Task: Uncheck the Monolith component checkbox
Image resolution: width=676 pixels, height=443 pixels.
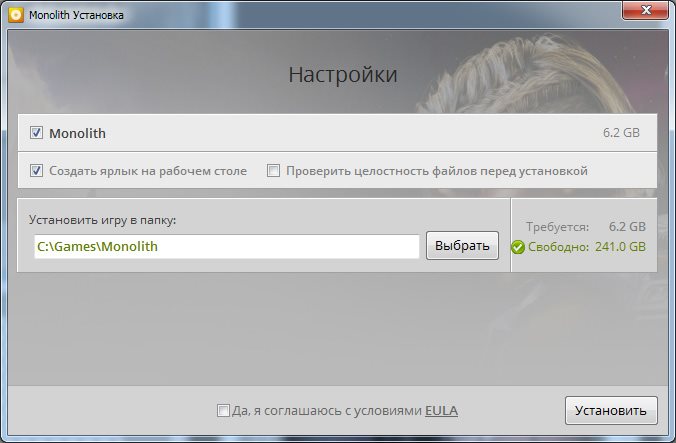Action: (x=36, y=133)
